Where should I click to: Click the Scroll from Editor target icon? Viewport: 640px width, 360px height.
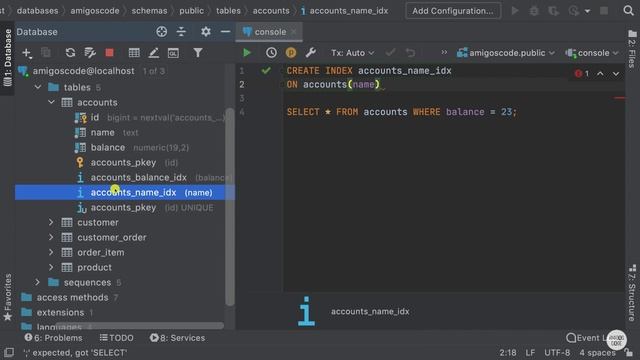162,31
